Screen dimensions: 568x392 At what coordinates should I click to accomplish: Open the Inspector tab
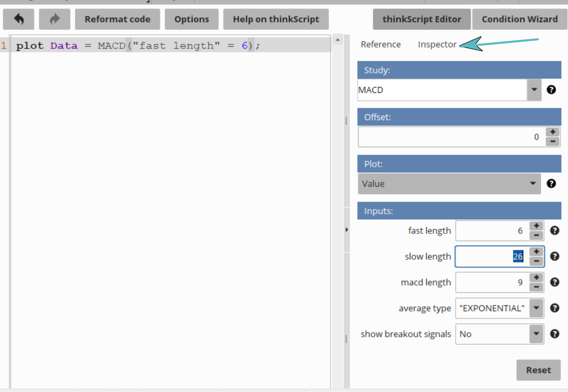pos(437,44)
